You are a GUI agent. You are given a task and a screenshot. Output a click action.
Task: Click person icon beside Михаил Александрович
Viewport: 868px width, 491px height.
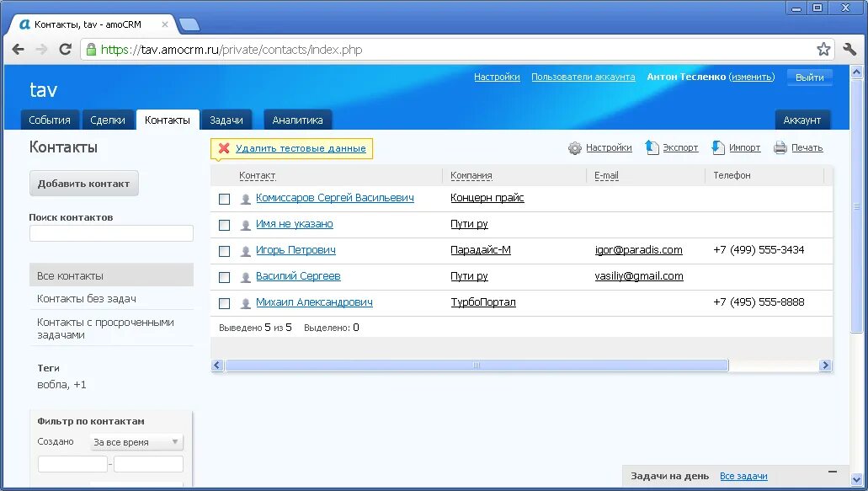point(245,303)
